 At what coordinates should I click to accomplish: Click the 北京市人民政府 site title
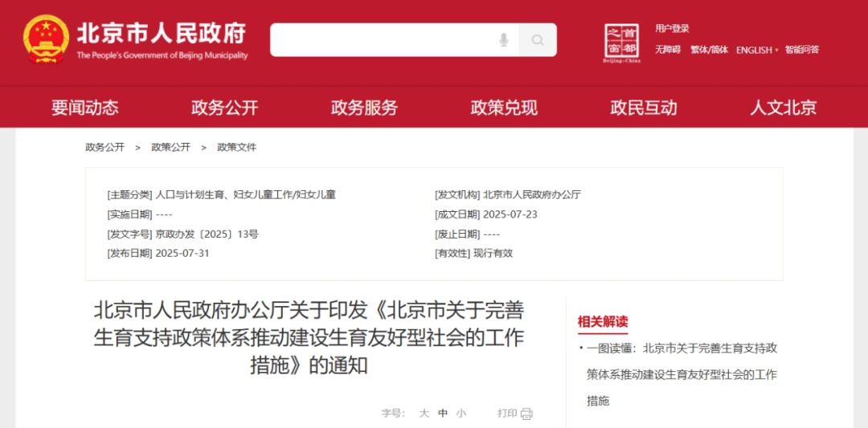point(161,33)
